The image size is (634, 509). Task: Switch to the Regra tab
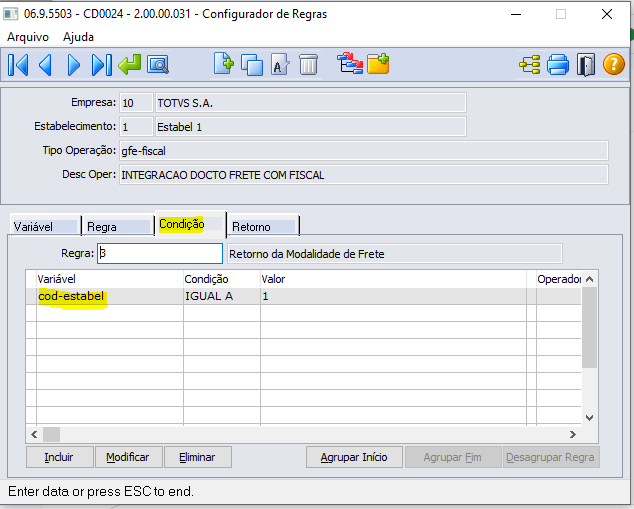click(x=118, y=226)
